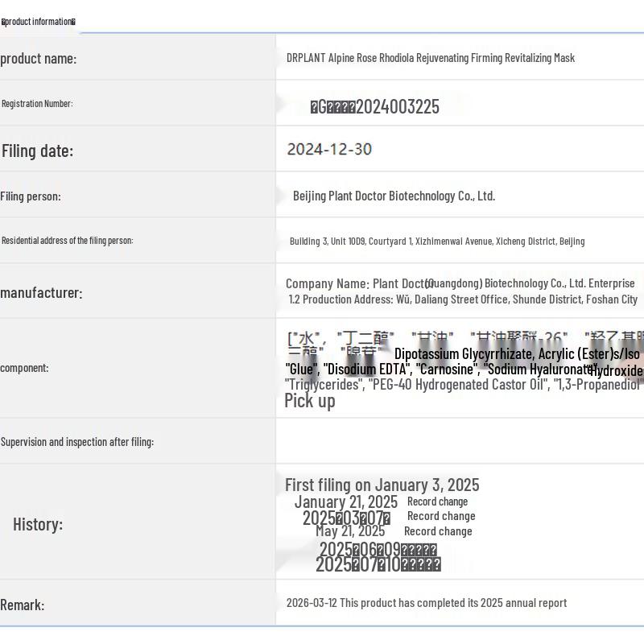Click the 'First filing on January 3, 2025' entry

[x=382, y=485]
